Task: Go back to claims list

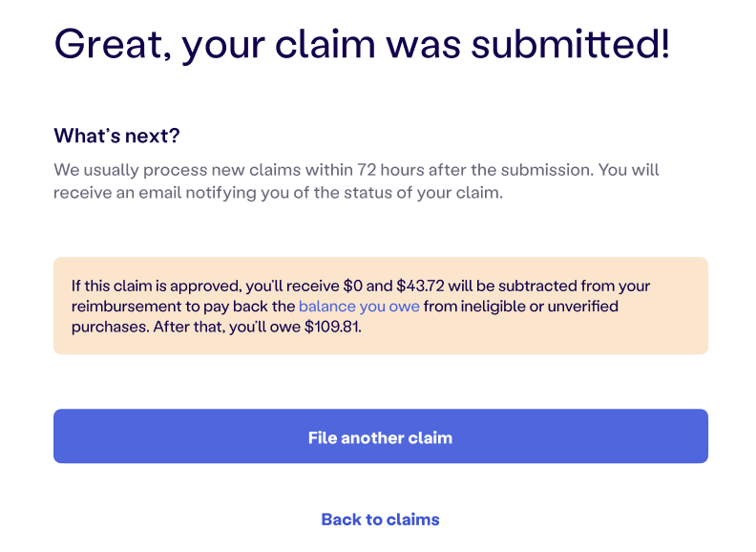Action: pos(380,520)
